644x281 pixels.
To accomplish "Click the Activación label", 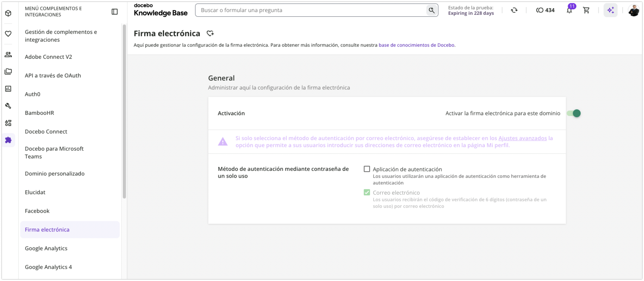I will 231,113.
